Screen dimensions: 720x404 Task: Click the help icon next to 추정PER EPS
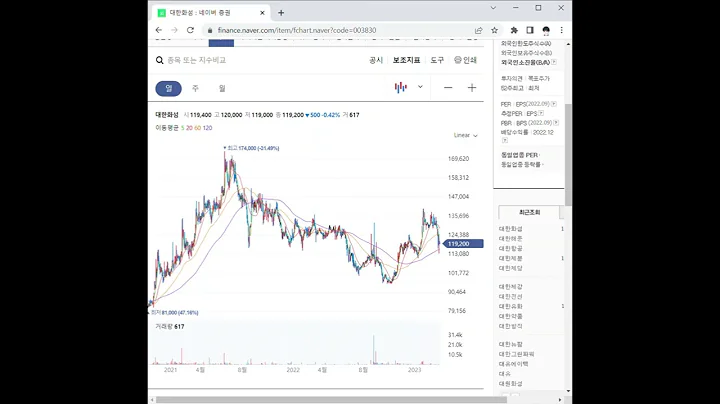point(541,113)
